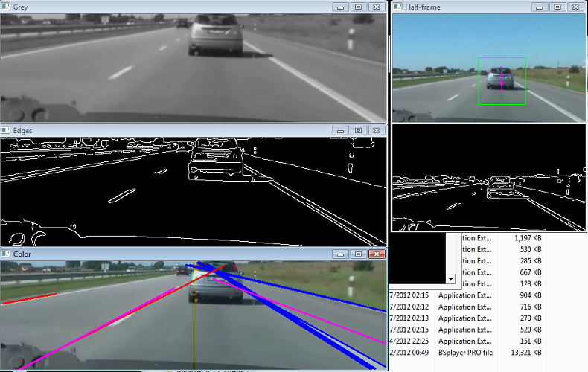588x372 pixels.
Task: Maximize the Edges window
Action: (x=358, y=130)
